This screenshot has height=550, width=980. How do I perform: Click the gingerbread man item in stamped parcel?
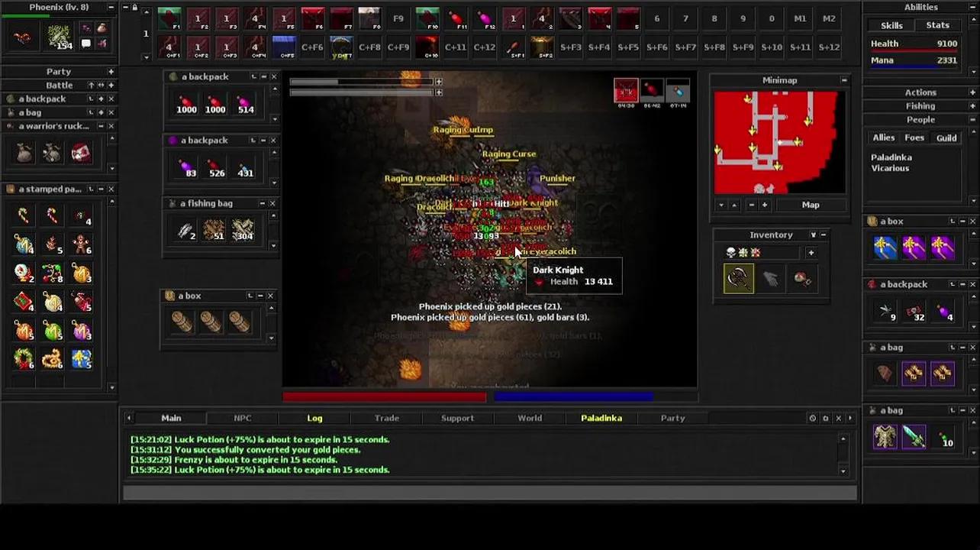(82, 244)
